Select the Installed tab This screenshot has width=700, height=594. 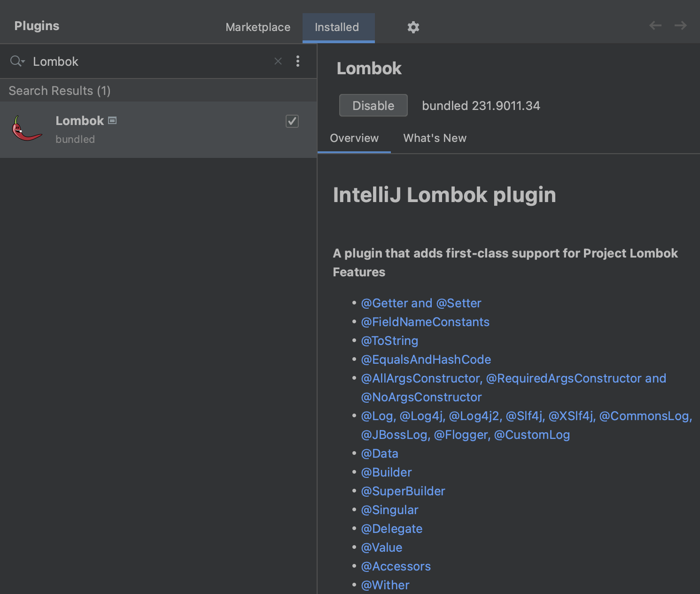(x=338, y=27)
